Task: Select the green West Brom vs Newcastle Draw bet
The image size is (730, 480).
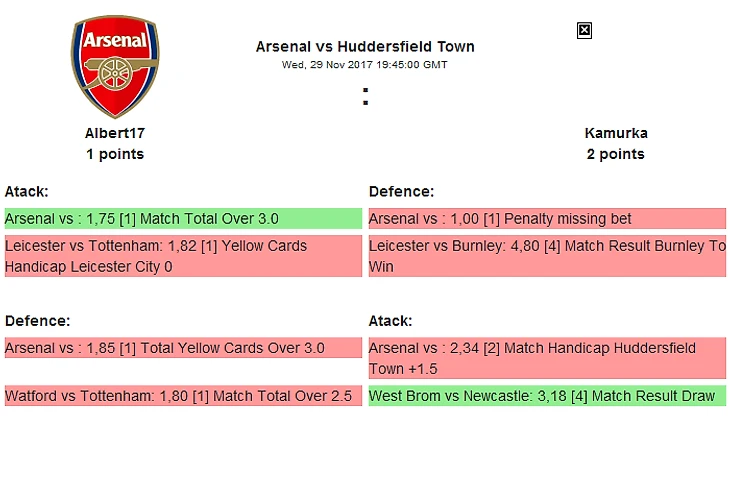Action: point(547,396)
